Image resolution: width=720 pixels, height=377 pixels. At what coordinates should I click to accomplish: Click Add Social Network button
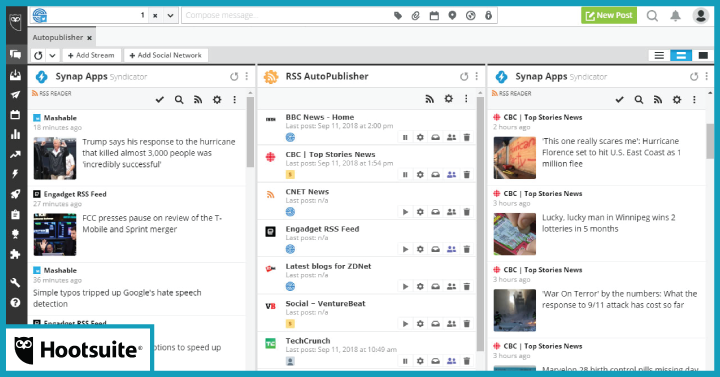pyautogui.click(x=165, y=56)
